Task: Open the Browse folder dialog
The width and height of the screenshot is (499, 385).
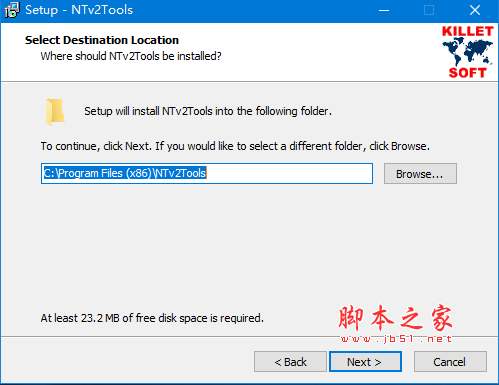Action: pyautogui.click(x=420, y=174)
